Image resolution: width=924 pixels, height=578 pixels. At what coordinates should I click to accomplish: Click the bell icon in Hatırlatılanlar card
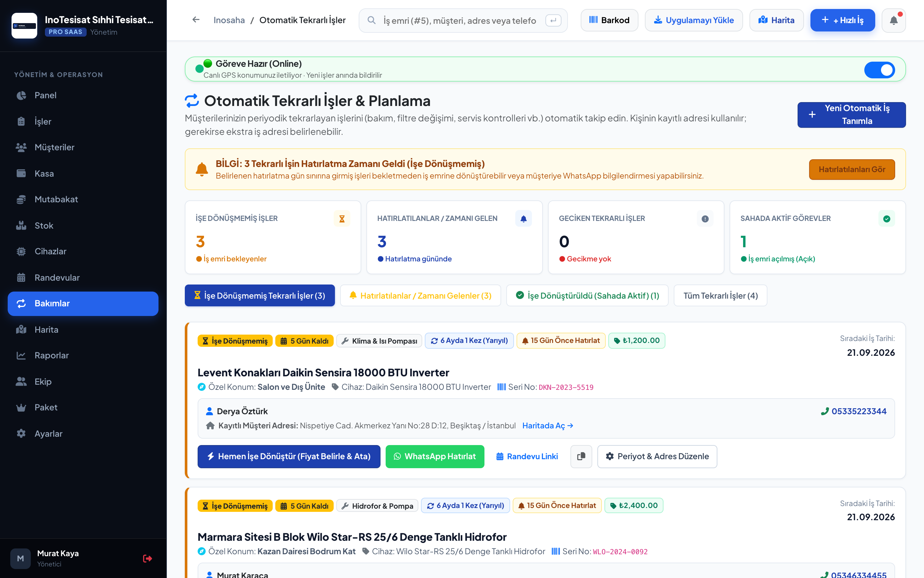524,219
